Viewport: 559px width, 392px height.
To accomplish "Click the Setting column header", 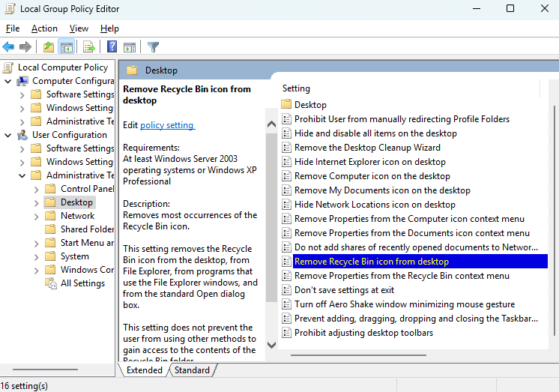I will (297, 88).
